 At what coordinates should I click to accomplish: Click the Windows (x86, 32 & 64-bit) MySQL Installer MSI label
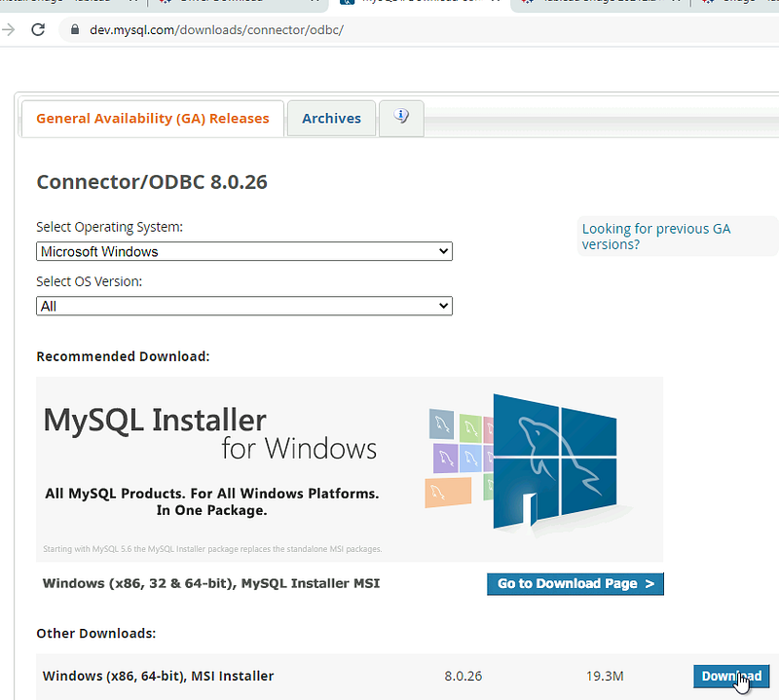click(211, 583)
